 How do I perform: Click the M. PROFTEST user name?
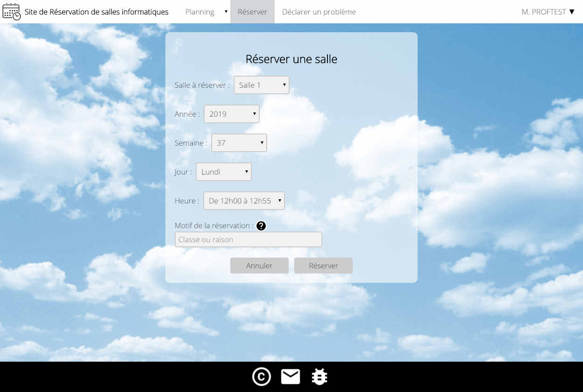point(544,12)
